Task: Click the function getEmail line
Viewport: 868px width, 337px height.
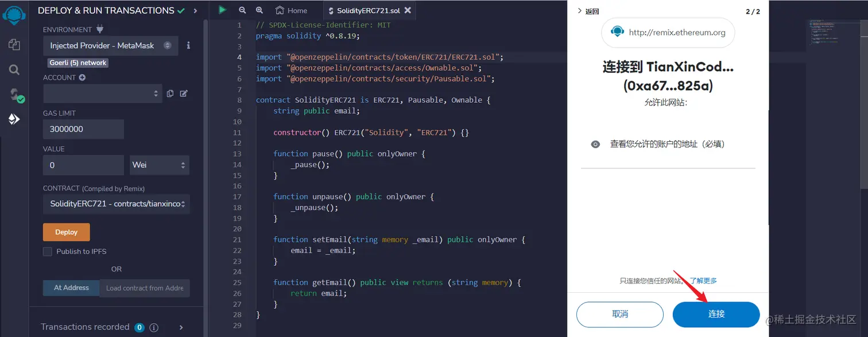Action: [x=397, y=282]
